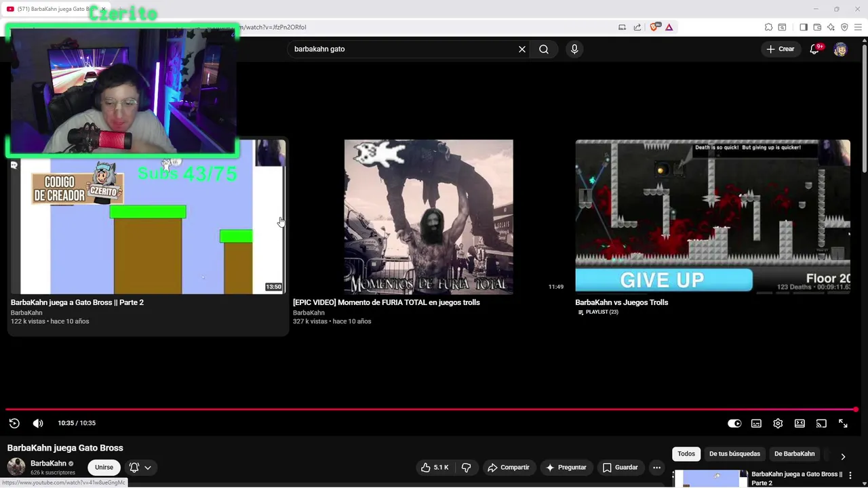
Task: Expand notification preferences chevron
Action: [148, 467]
